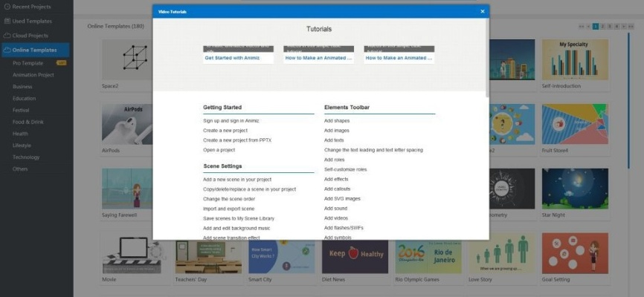Open 'Sign up and sign in Animiz' tutorial

coord(231,120)
